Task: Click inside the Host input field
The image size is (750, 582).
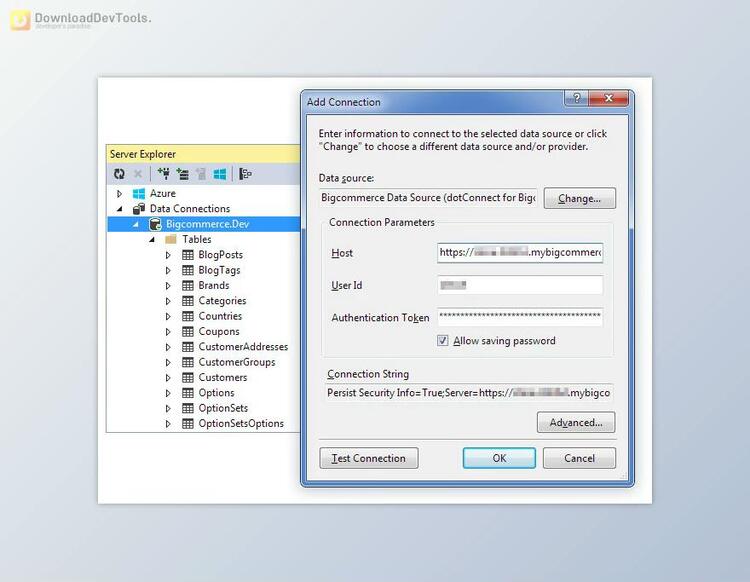Action: point(520,253)
